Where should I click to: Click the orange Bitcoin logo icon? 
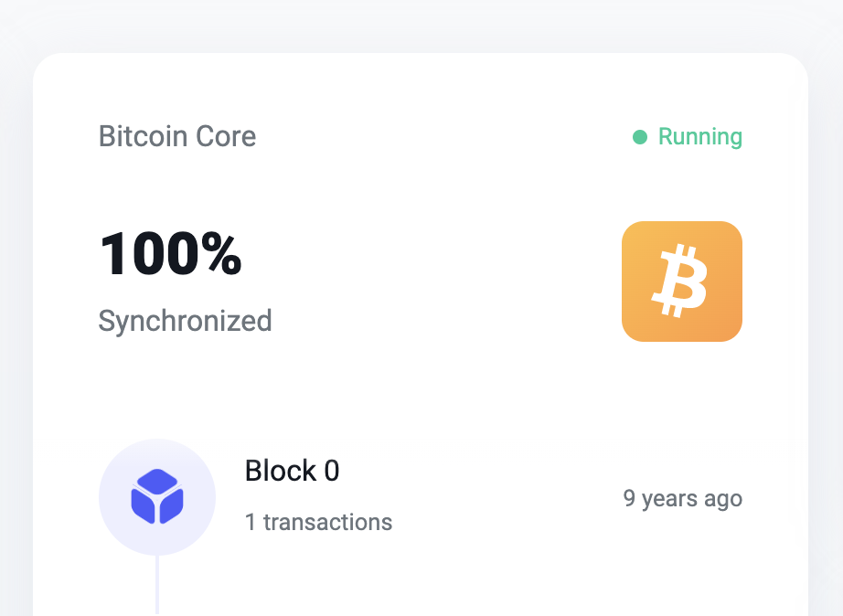coord(682,281)
